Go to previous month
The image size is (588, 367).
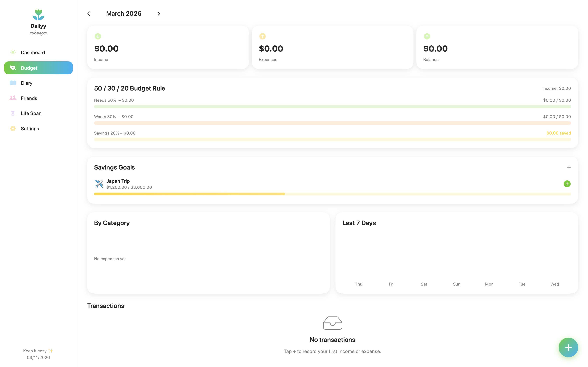89,14
